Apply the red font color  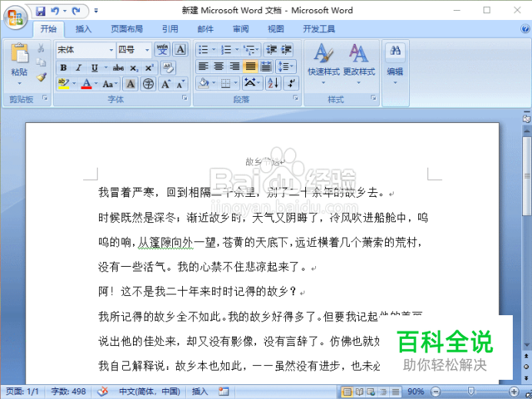[87, 84]
